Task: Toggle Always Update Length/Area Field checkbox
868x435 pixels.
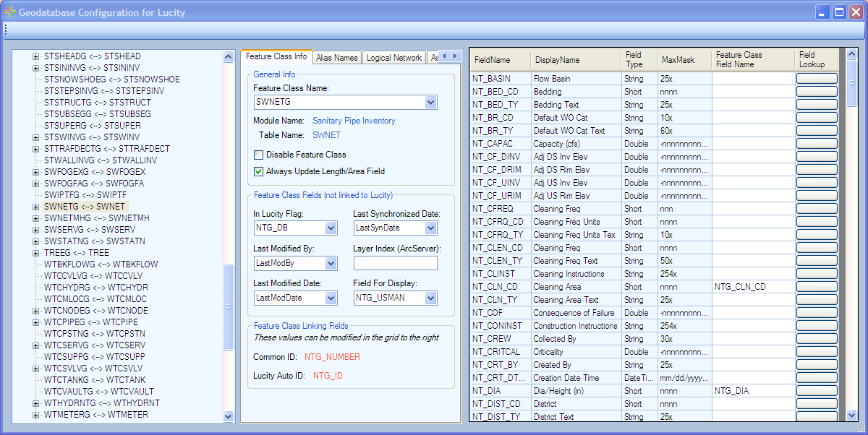Action: point(258,171)
